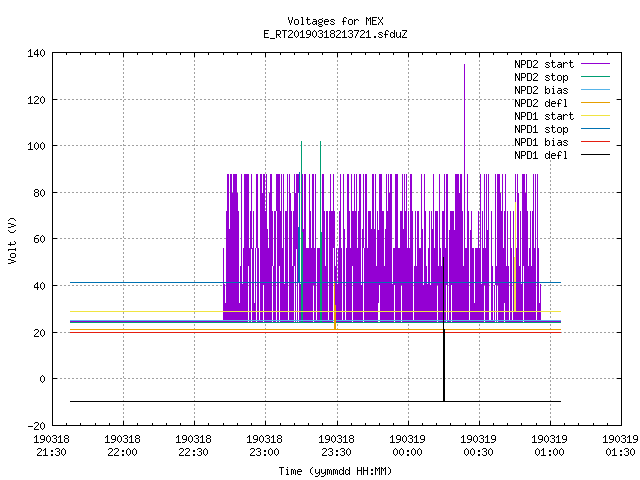This screenshot has height=480, width=640.
Task: Click the black flat line at -10 V
Action: point(316,402)
